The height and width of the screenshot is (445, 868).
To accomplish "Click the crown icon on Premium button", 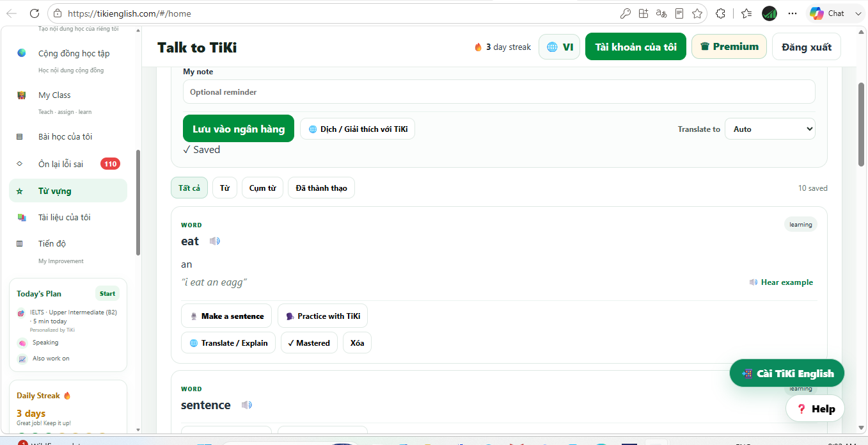I will tap(705, 47).
